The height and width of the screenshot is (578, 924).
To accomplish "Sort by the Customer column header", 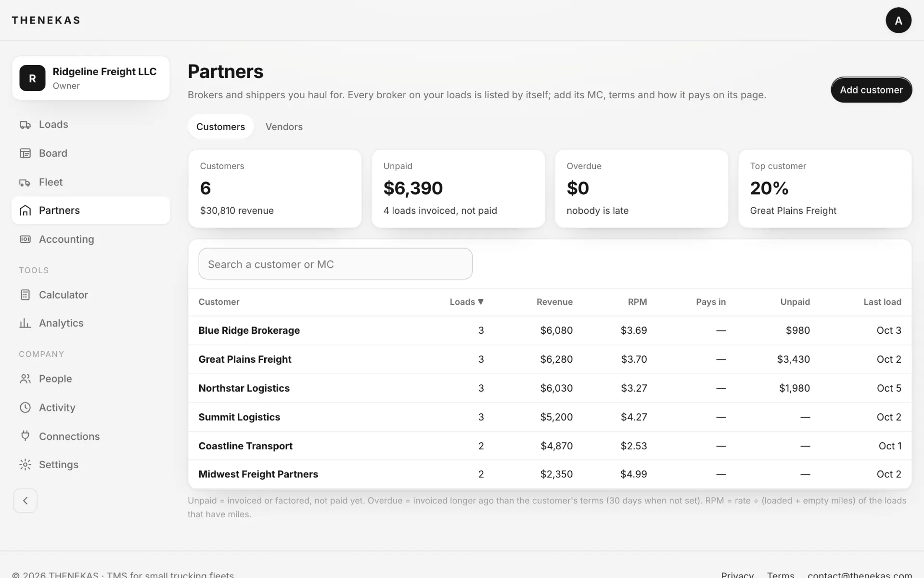I will [219, 302].
